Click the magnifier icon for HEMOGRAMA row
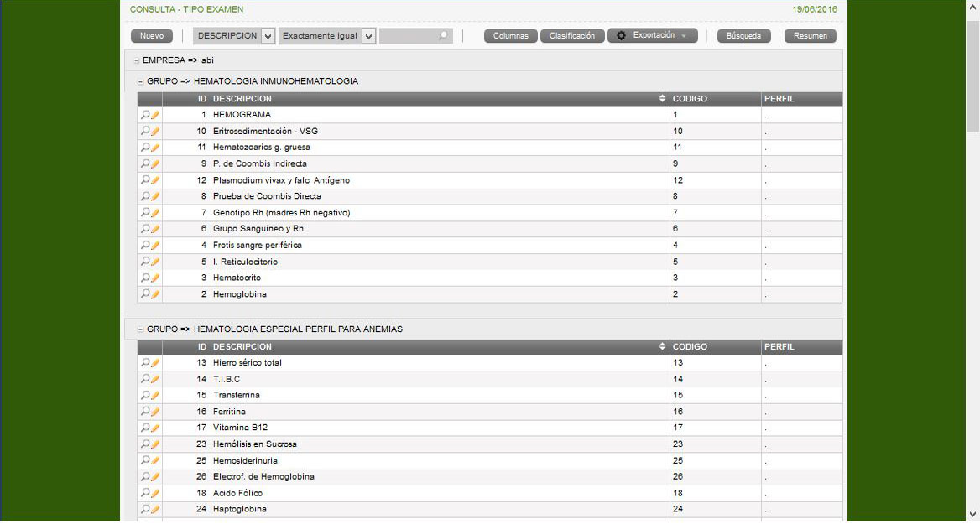 point(145,115)
